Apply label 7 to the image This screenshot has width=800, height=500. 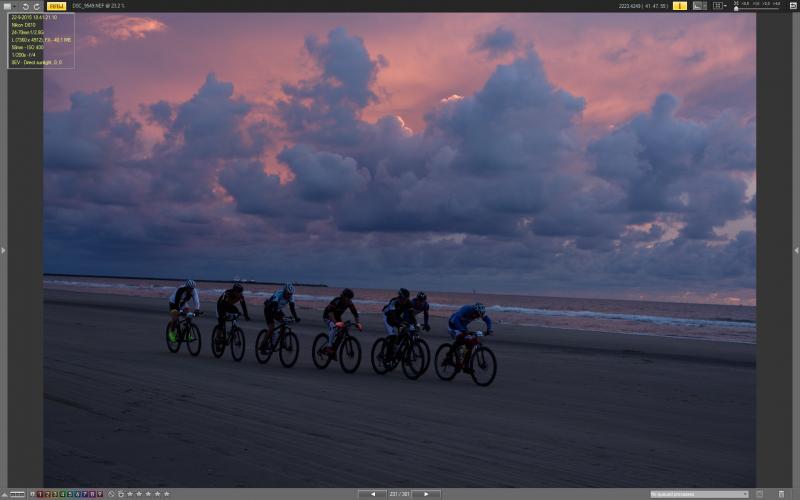tap(85, 494)
